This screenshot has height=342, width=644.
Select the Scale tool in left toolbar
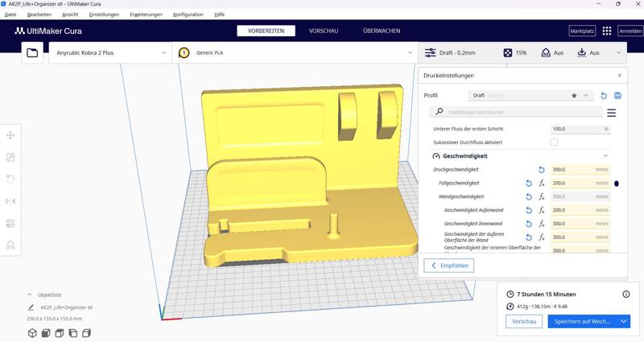10,157
